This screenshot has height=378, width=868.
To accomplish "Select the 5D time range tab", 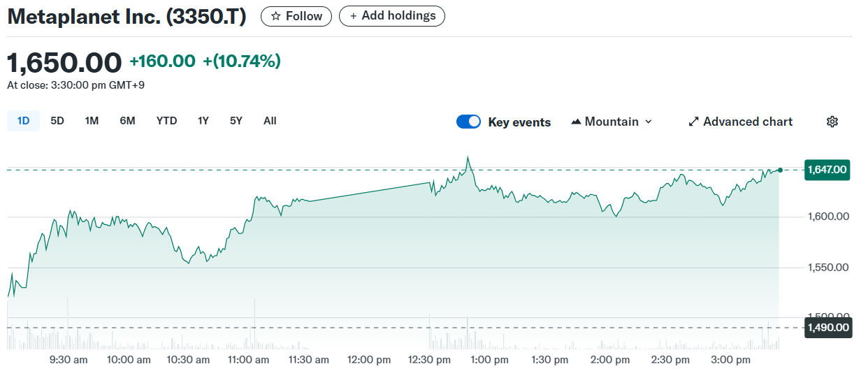I will point(57,121).
